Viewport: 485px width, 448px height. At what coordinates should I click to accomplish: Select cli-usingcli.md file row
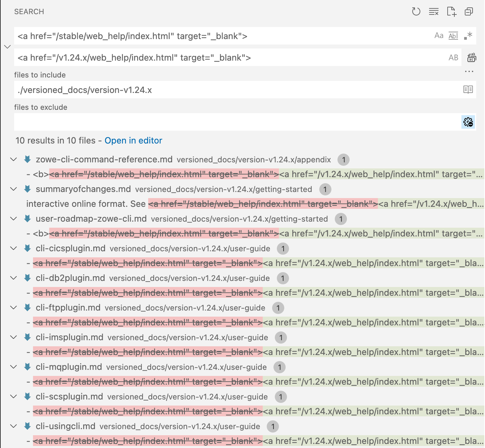point(243,426)
